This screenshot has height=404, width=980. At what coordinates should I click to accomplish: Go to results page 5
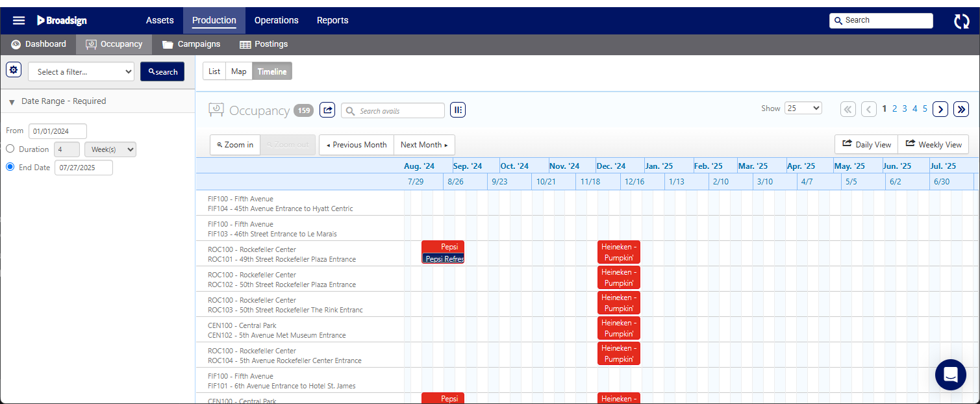point(925,109)
